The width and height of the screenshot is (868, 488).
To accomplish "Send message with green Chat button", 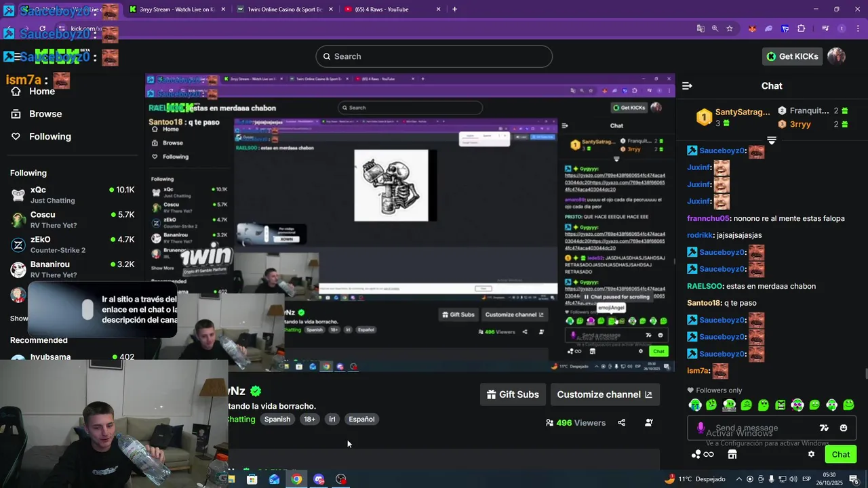I will [841, 454].
